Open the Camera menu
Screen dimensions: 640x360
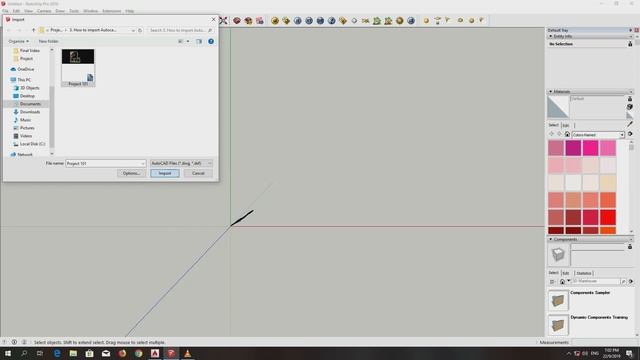coord(44,11)
